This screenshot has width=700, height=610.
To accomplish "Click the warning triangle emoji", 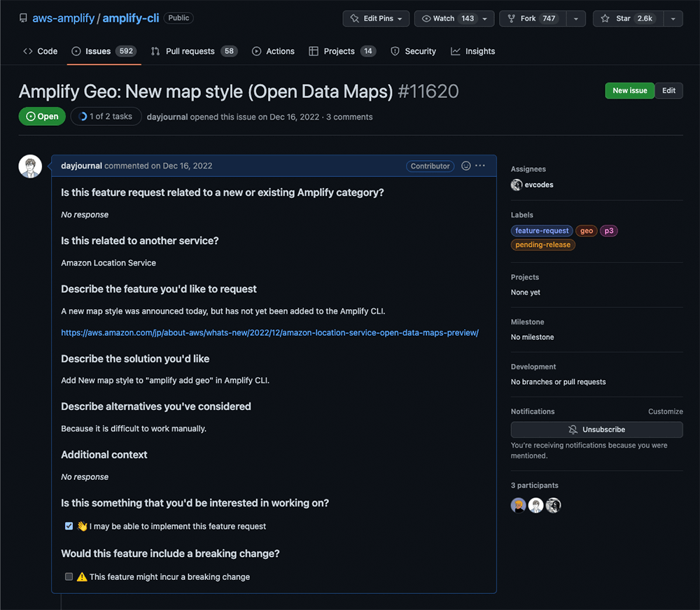I will (82, 576).
